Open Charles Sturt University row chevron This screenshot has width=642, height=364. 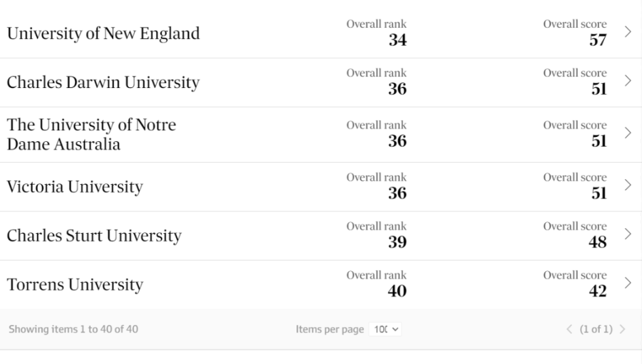628,234
